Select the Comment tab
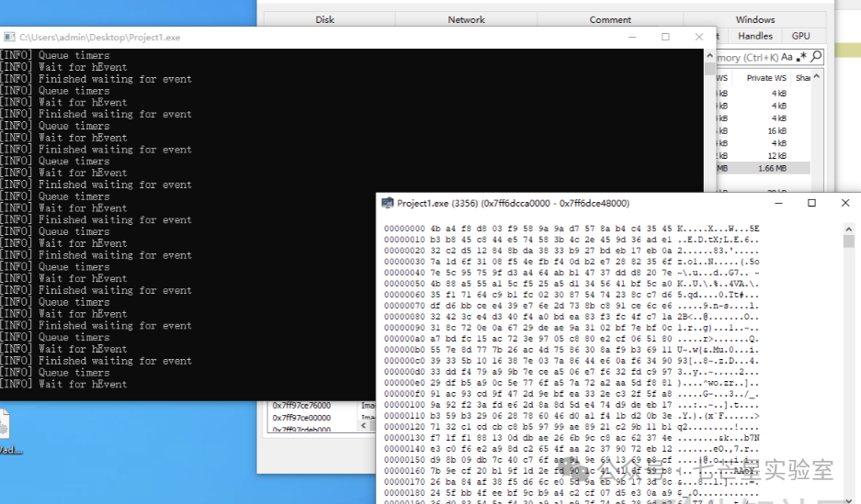The width and height of the screenshot is (861, 504). click(x=610, y=20)
